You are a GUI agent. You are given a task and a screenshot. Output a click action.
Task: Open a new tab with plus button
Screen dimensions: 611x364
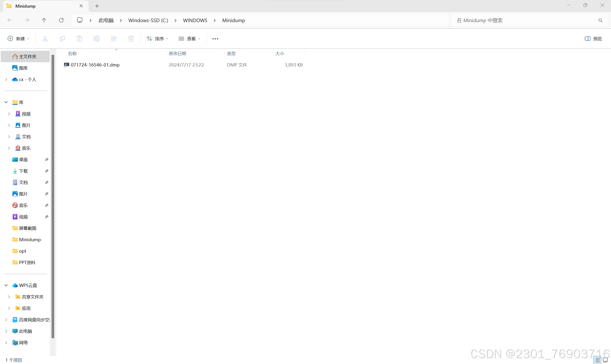(x=97, y=6)
